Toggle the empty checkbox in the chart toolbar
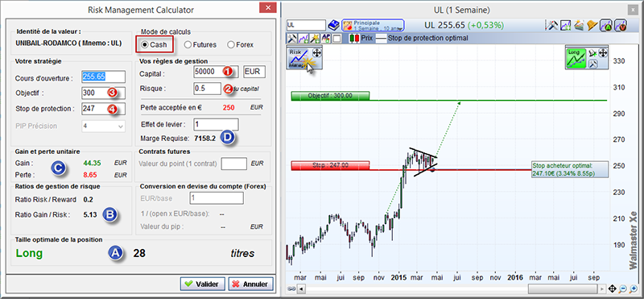The width and height of the screenshot is (644, 299). pos(336,38)
